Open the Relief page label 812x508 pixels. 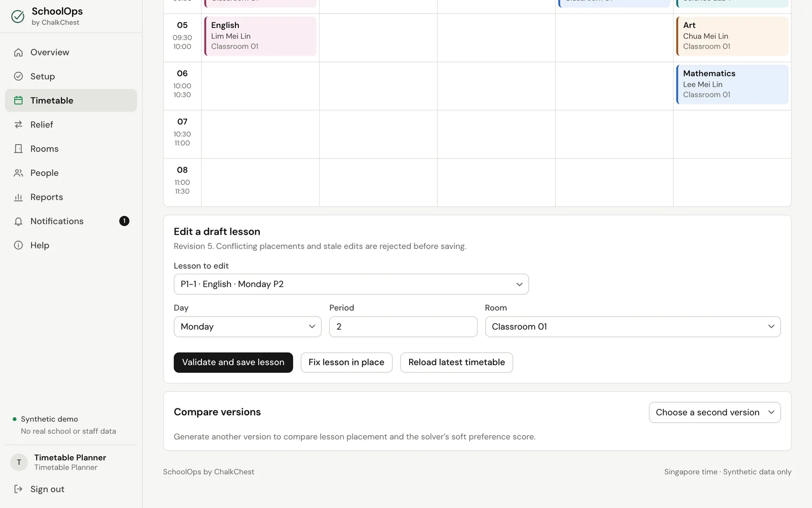(42, 124)
